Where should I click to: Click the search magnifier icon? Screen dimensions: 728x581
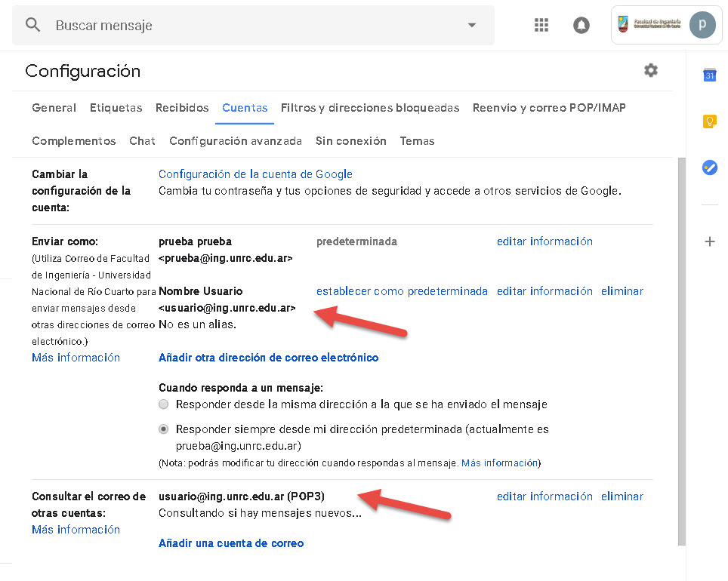[32, 25]
